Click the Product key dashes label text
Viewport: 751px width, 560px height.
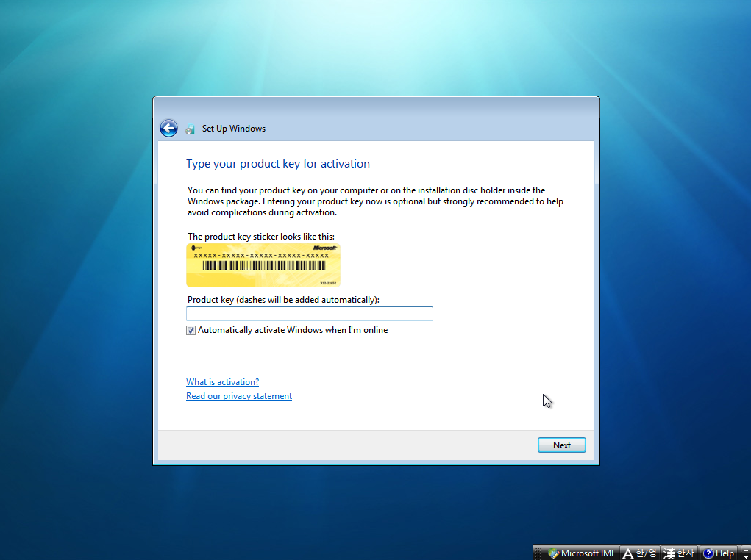coord(283,300)
